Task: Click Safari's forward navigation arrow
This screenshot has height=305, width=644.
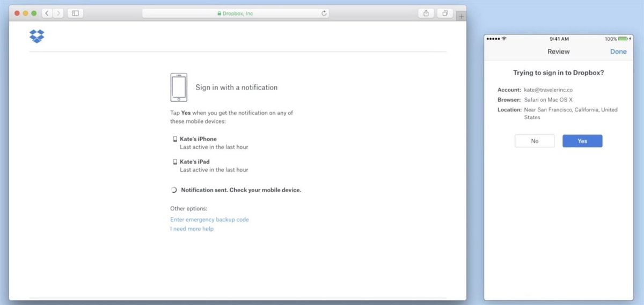Action: (x=58, y=13)
